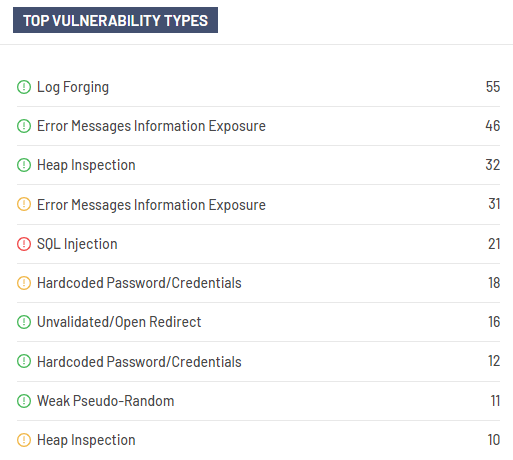
Task: Click the green icon next to Error Messages Information Exposure
Action: point(24,126)
